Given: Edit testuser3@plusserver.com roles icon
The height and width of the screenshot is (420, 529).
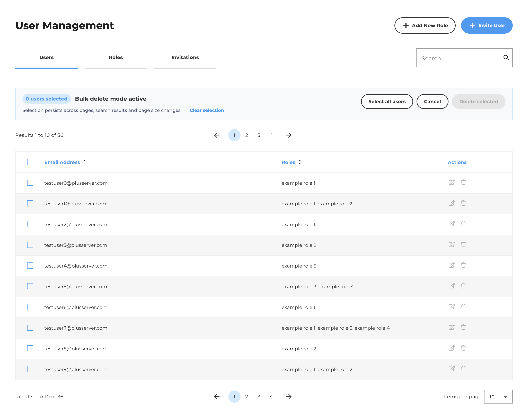Looking at the screenshot, I should click(x=452, y=244).
